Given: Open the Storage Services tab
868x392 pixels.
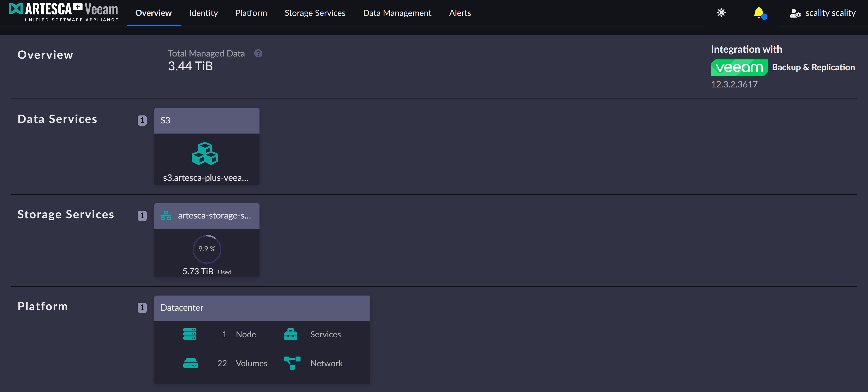Looking at the screenshot, I should coord(315,13).
